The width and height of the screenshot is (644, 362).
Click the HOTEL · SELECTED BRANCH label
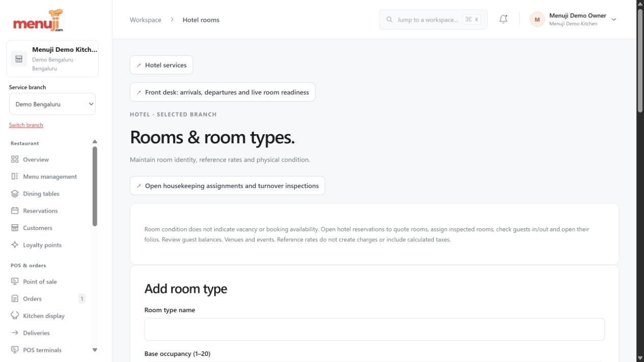[x=173, y=114]
